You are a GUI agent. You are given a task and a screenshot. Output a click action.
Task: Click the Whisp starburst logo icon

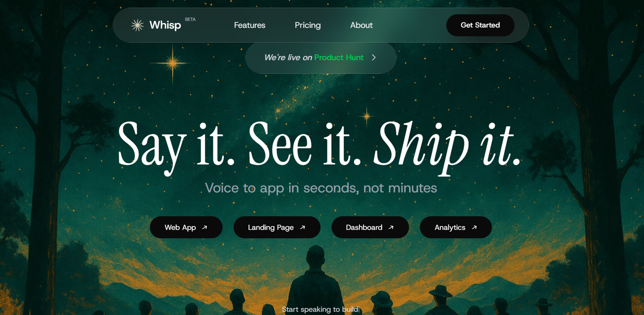[x=137, y=25]
